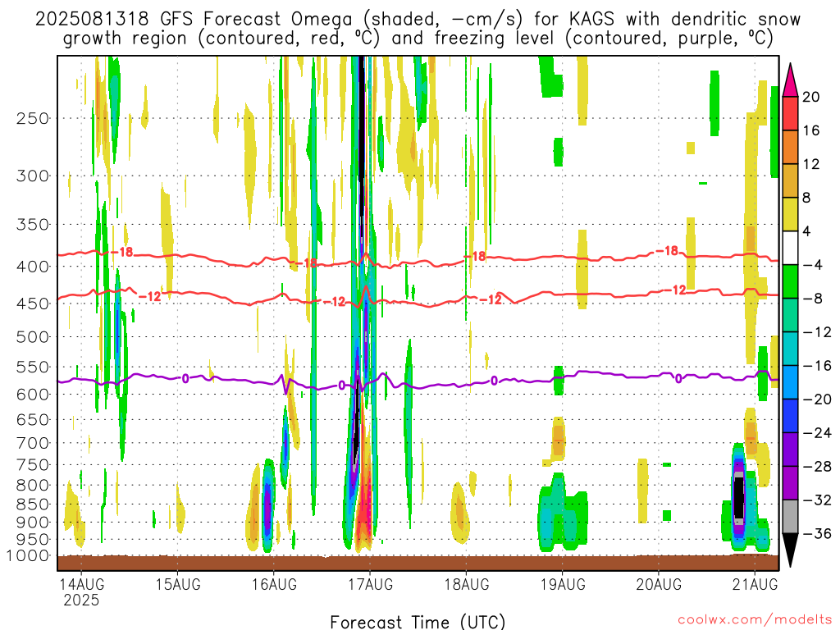Click the 950 pressure level label
This screenshot has width=840, height=630.
33,540
